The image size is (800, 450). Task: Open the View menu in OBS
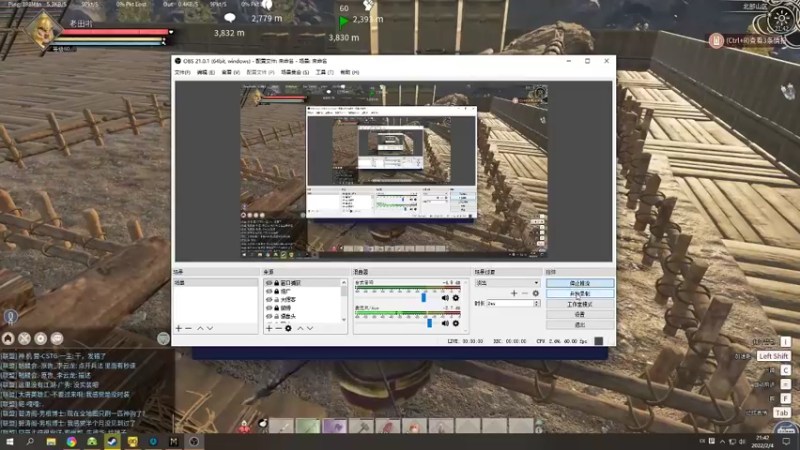tap(230, 72)
